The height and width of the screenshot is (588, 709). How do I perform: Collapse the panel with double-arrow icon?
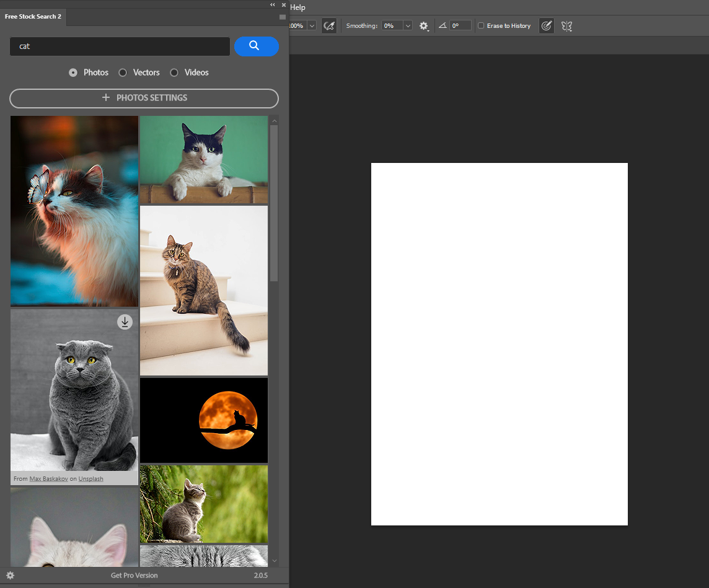pyautogui.click(x=273, y=4)
